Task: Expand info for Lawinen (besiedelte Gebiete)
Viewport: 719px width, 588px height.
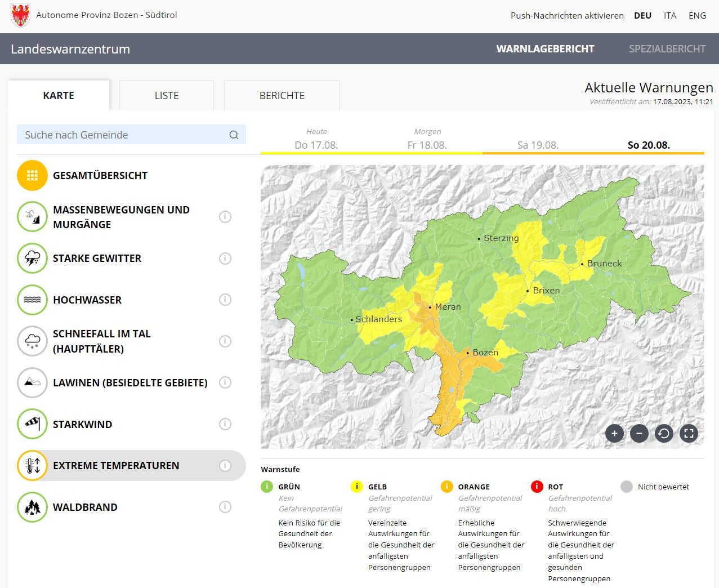Action: click(225, 382)
